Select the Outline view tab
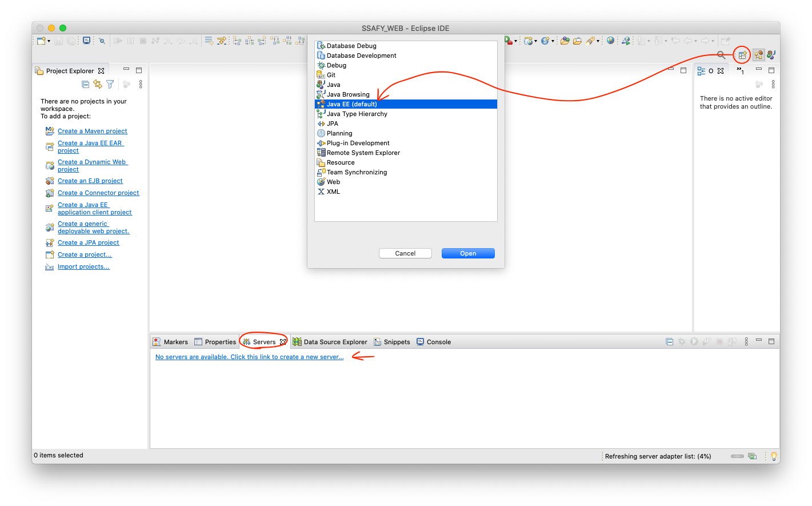This screenshot has height=506, width=812. coord(710,71)
